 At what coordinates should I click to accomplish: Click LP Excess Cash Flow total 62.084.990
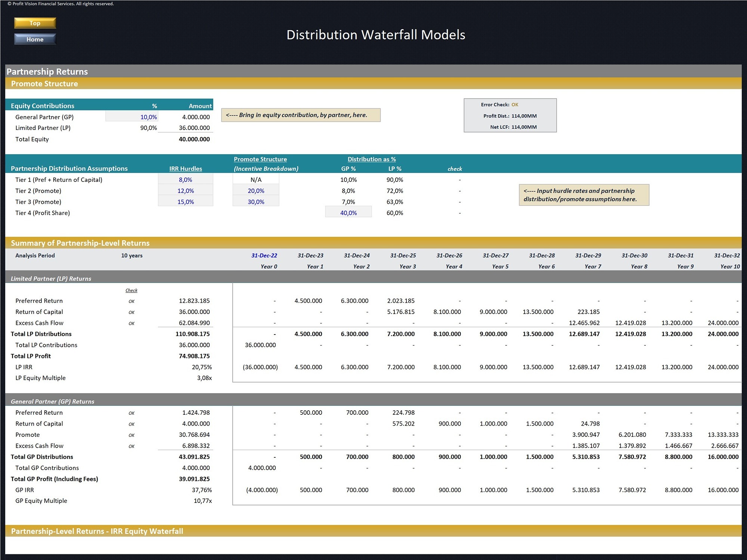(x=194, y=323)
